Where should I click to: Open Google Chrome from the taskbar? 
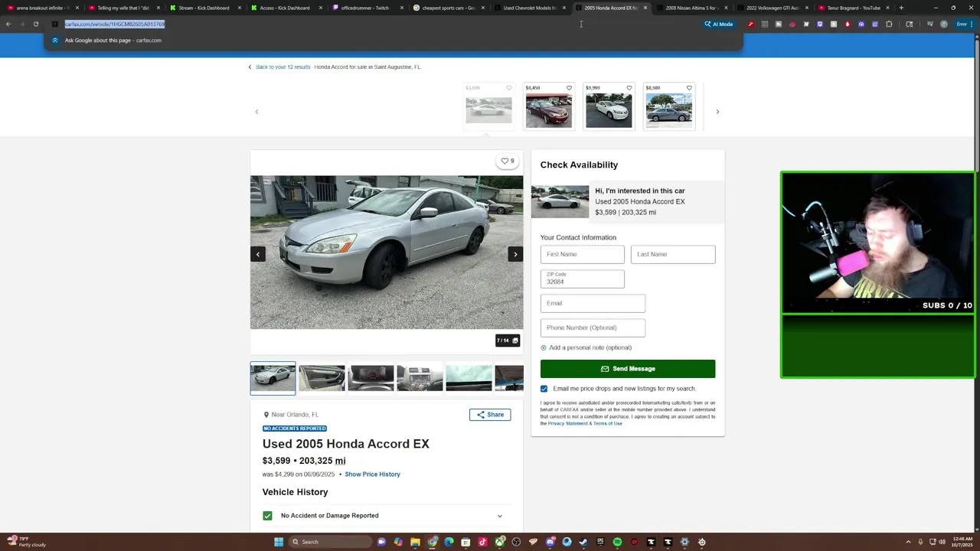[x=432, y=542]
